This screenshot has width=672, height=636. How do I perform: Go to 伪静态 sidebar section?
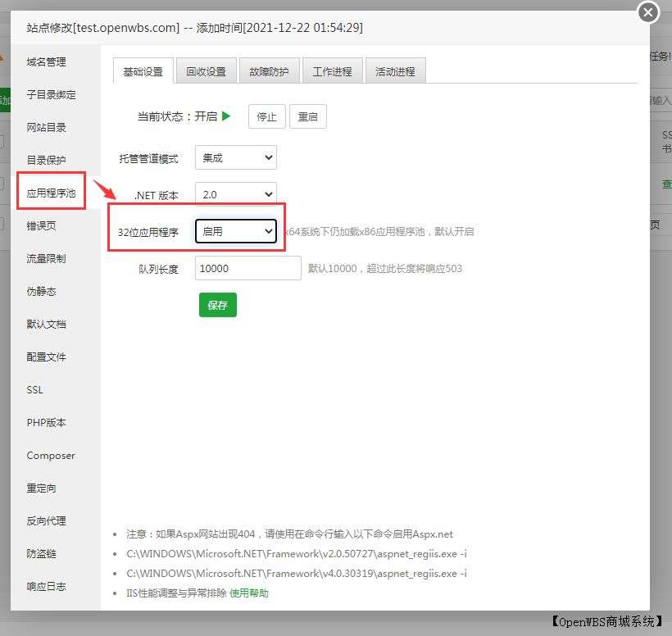[x=40, y=291]
